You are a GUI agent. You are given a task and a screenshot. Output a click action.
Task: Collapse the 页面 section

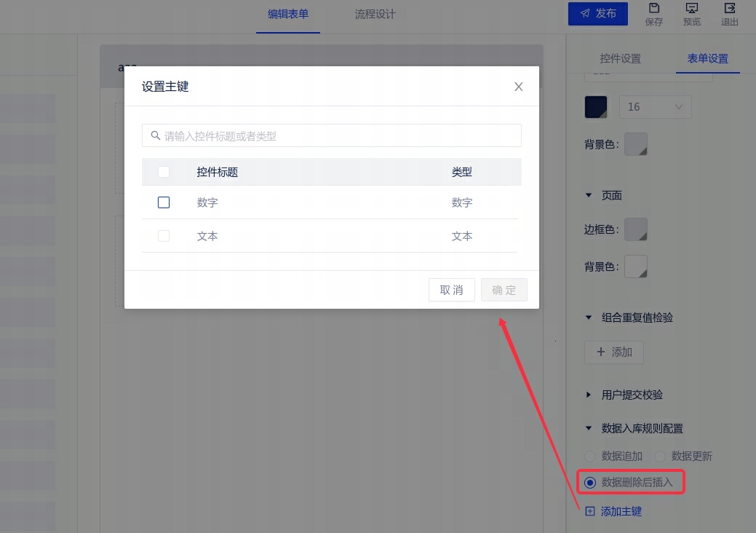tap(589, 195)
